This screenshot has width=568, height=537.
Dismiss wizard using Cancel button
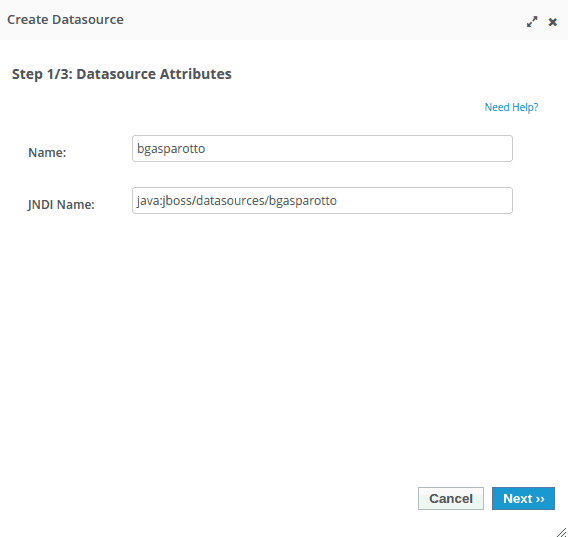[x=451, y=498]
